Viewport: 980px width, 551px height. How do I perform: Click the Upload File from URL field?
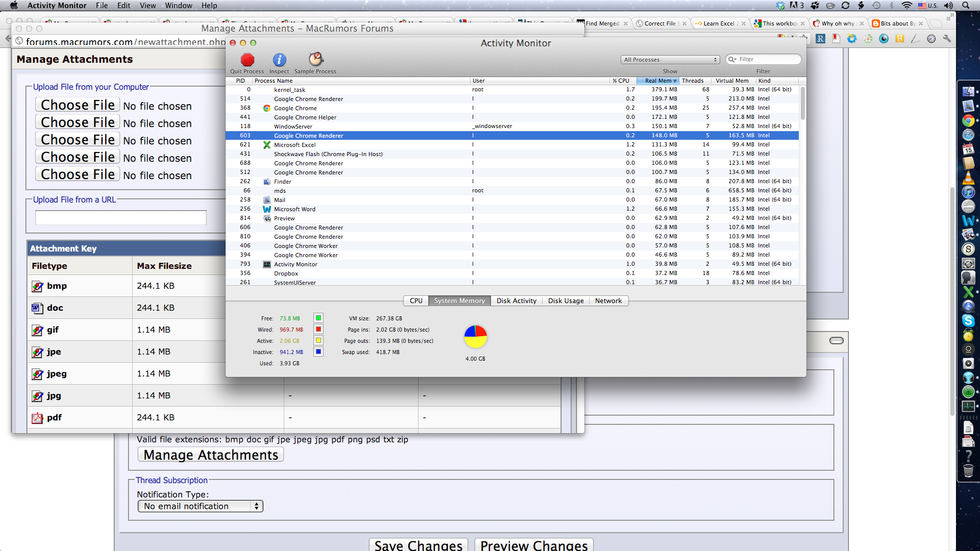[121, 218]
